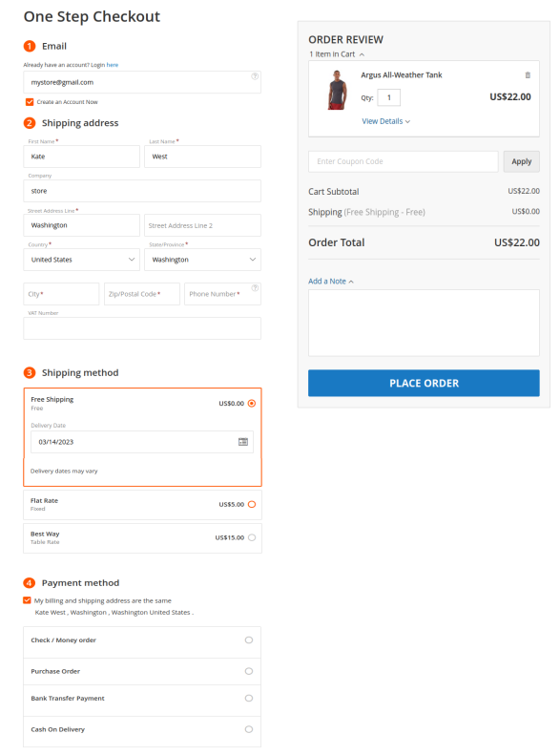Click the email field help icon

coord(255,76)
